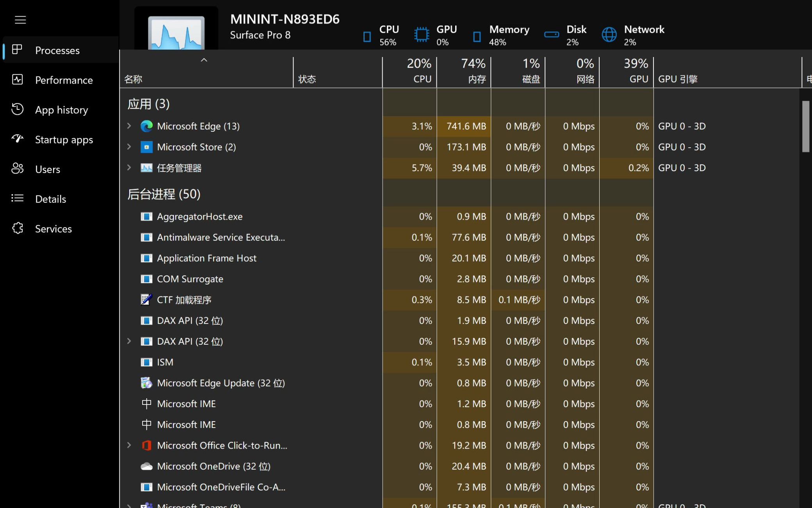The image size is (812, 508).
Task: Click the Microsoft Edge app icon
Action: pyautogui.click(x=146, y=126)
